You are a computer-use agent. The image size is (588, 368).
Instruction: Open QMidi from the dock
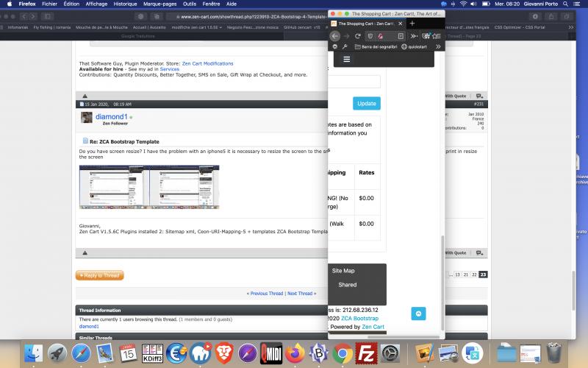pyautogui.click(x=271, y=353)
